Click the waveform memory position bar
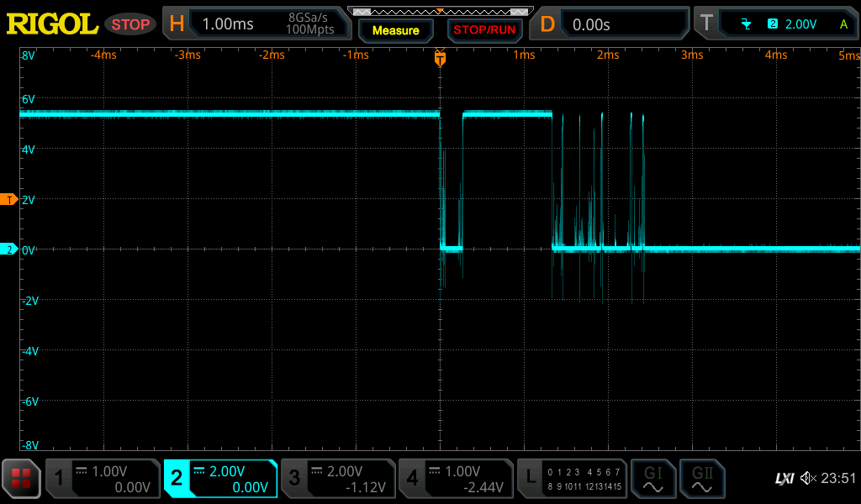The image size is (861, 504). click(441, 12)
